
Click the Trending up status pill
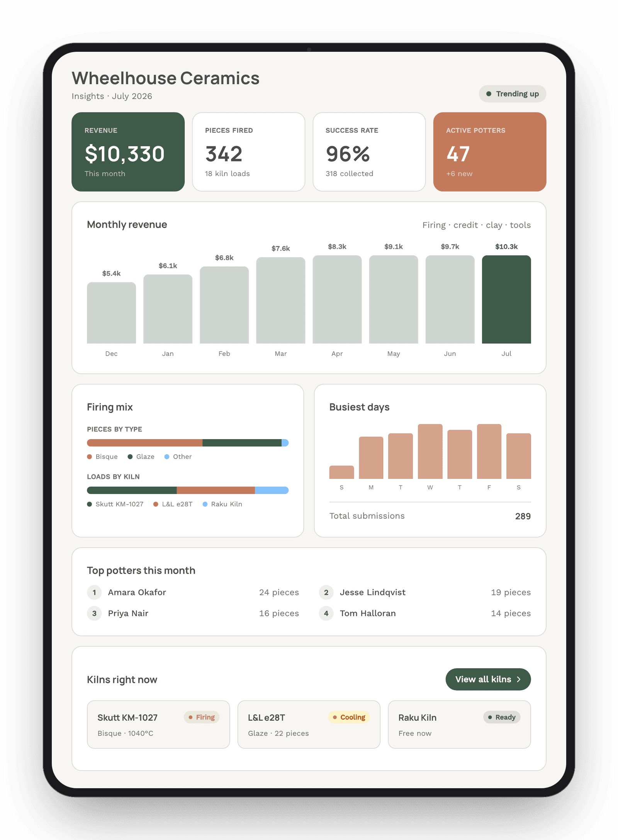[x=512, y=94]
